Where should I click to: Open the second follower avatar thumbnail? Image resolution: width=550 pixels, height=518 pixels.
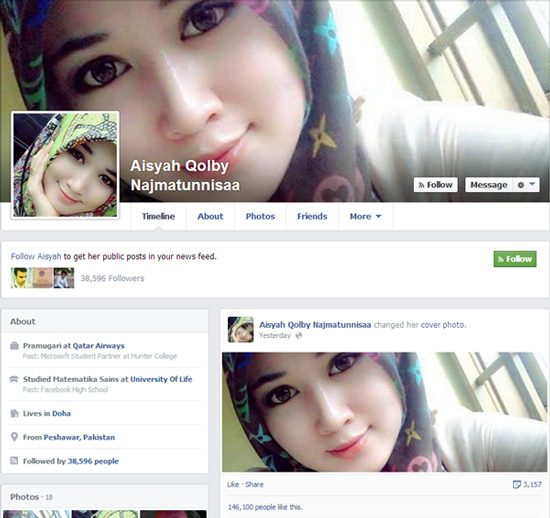tap(43, 278)
